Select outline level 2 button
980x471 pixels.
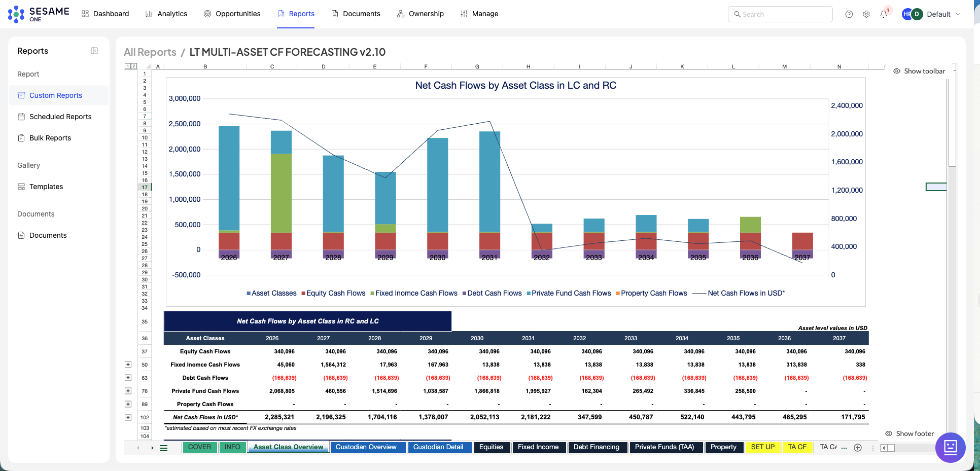coord(134,66)
